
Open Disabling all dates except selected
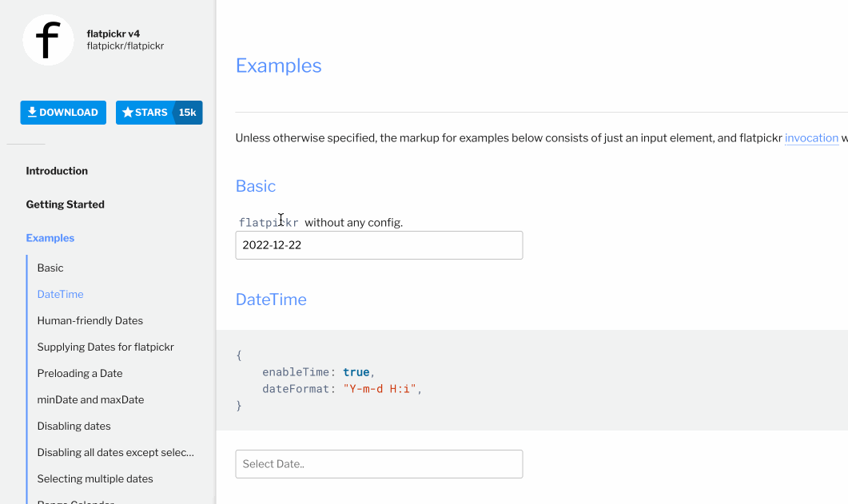115,452
